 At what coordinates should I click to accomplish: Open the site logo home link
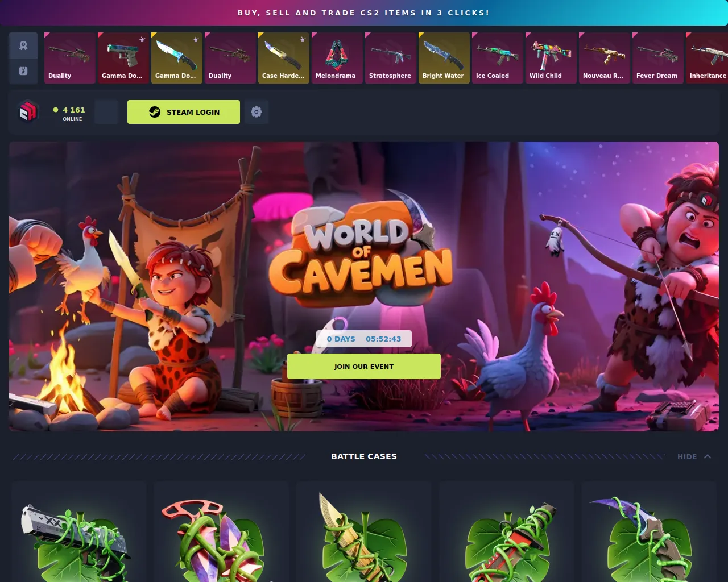pyautogui.click(x=28, y=112)
